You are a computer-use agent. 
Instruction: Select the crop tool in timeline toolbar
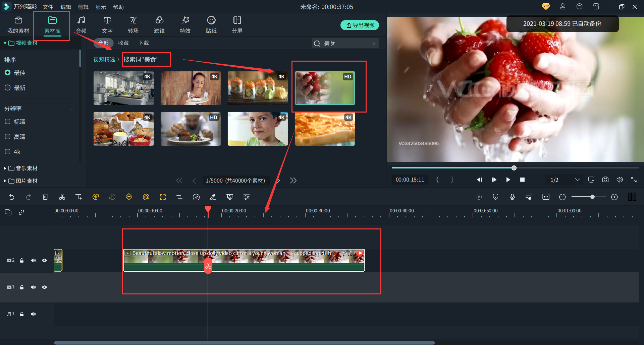(179, 197)
